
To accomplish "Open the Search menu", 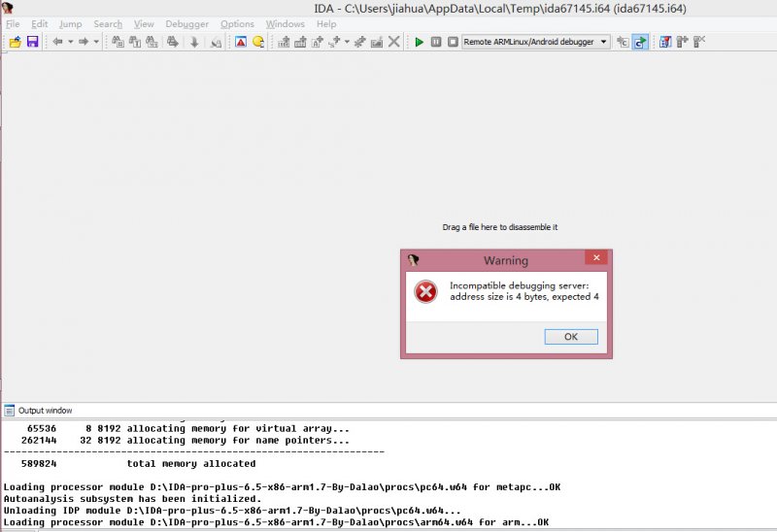I will click(108, 23).
